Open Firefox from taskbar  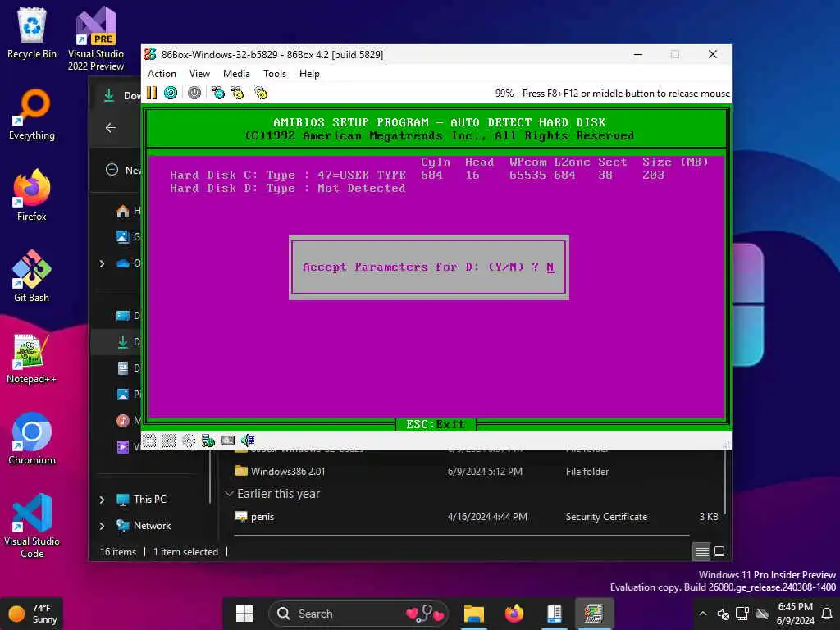point(514,614)
